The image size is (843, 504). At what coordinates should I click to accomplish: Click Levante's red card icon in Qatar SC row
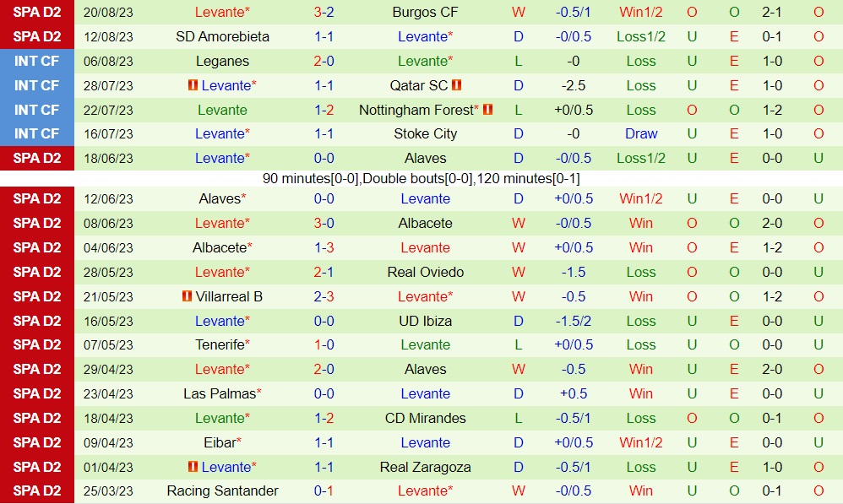click(193, 85)
